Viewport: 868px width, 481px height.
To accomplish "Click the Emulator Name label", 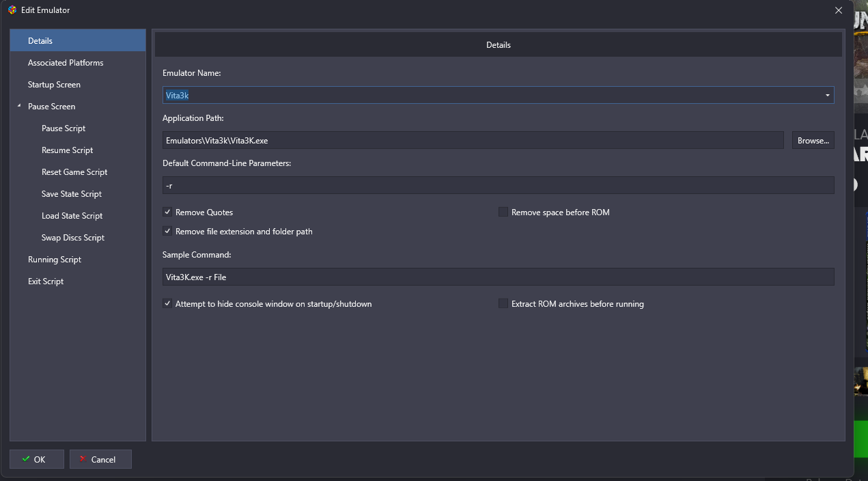I will point(192,73).
